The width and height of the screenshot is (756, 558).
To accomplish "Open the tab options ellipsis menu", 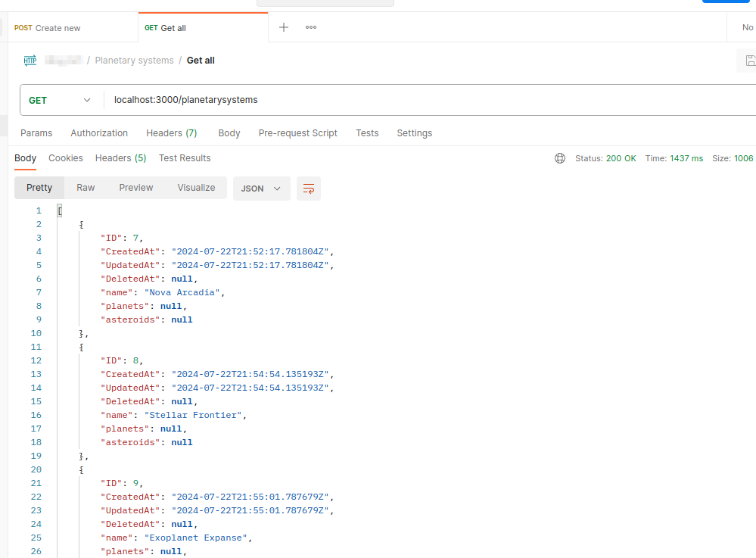I will [311, 27].
